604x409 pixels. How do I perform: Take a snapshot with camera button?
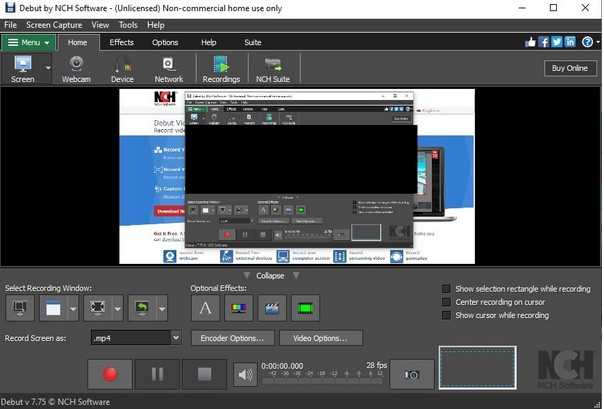point(412,374)
